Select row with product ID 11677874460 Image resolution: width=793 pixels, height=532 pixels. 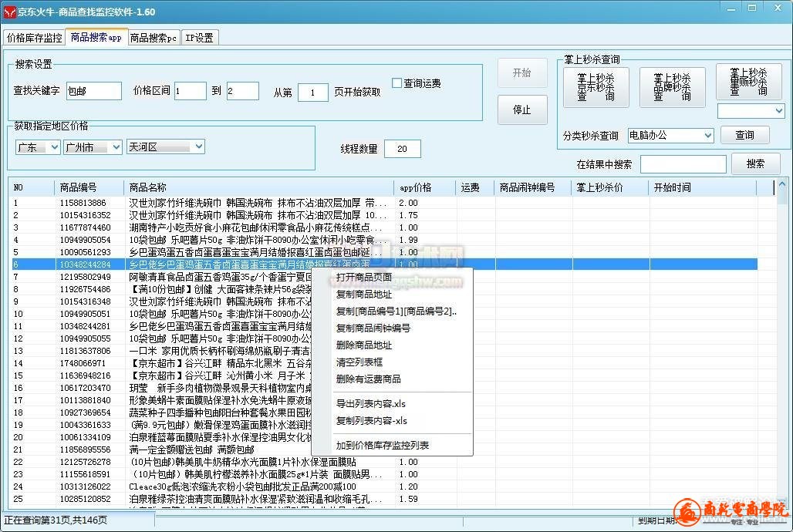pyautogui.click(x=384, y=227)
